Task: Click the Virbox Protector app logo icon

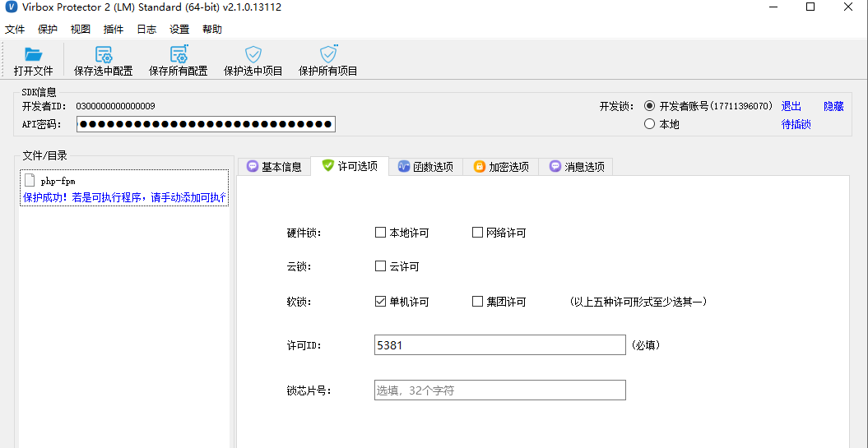Action: coord(11,7)
